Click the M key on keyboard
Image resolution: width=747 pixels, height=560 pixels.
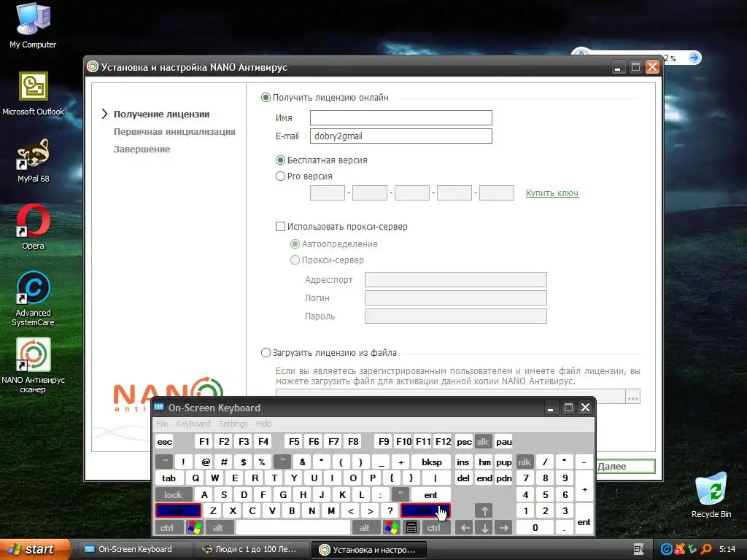coord(331,511)
